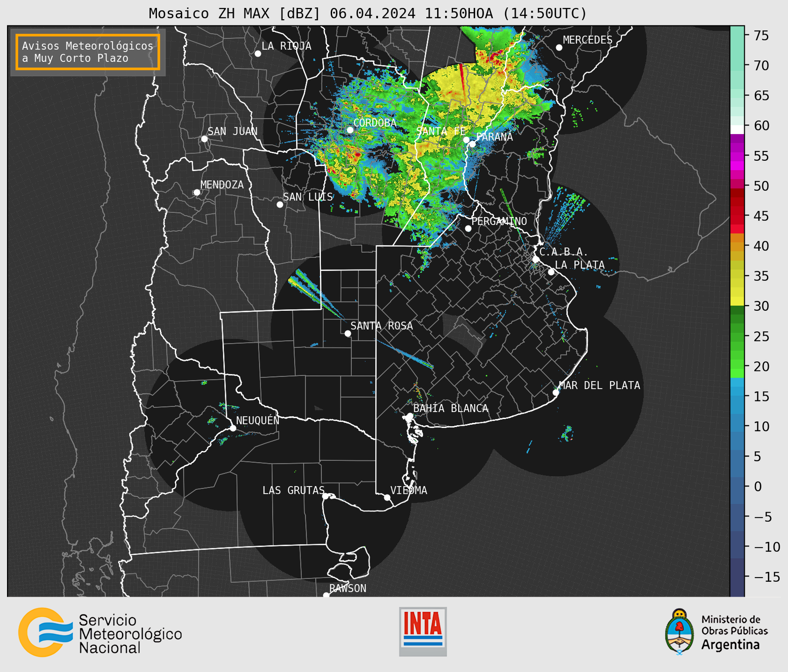This screenshot has height=672, width=788.
Task: Select the RAWSON city marker
Action: [x=326, y=595]
